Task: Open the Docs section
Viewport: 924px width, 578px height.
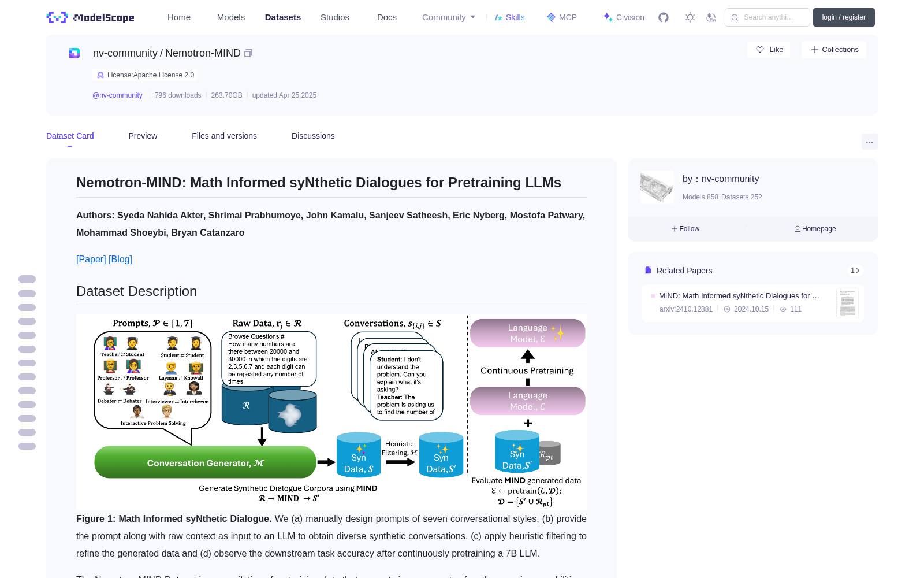Action: (387, 17)
